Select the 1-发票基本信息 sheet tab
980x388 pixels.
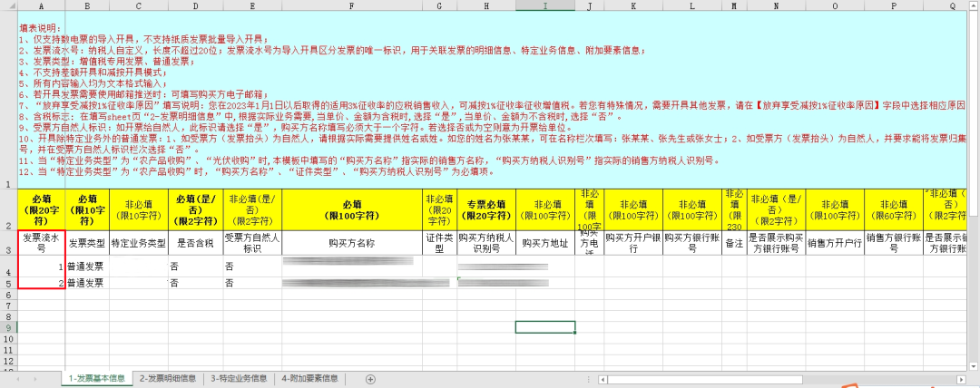pyautogui.click(x=96, y=379)
